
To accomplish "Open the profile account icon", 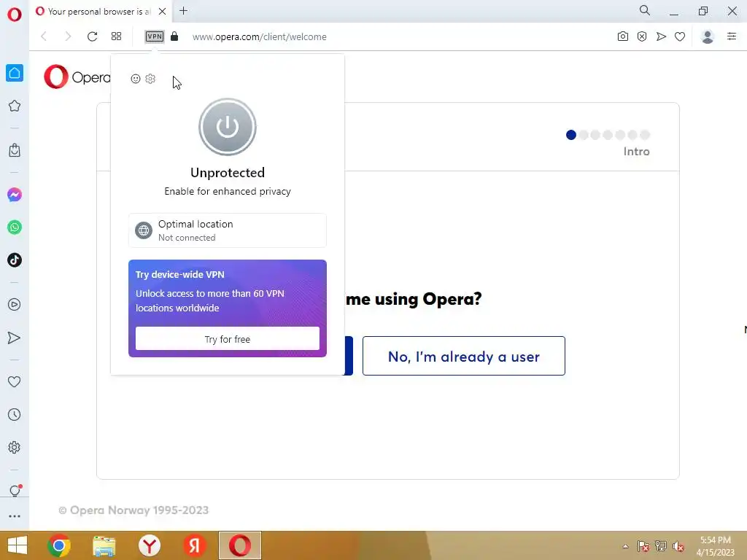I will (x=708, y=36).
